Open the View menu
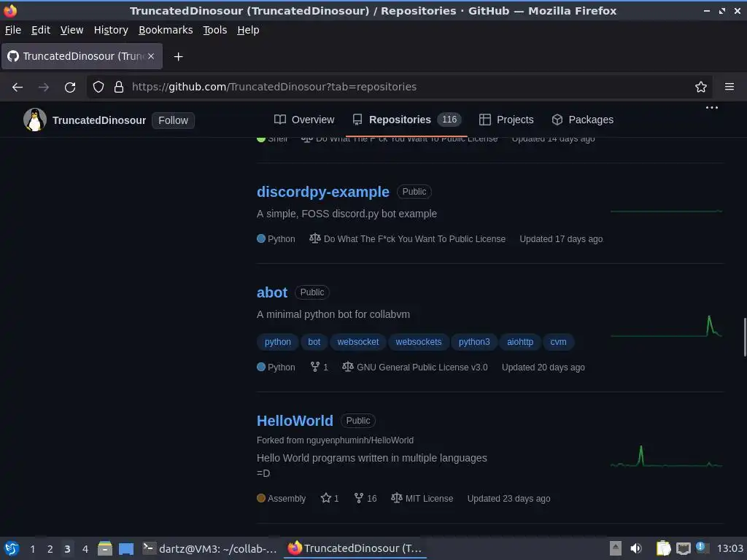The width and height of the screenshot is (747, 560). [x=71, y=30]
